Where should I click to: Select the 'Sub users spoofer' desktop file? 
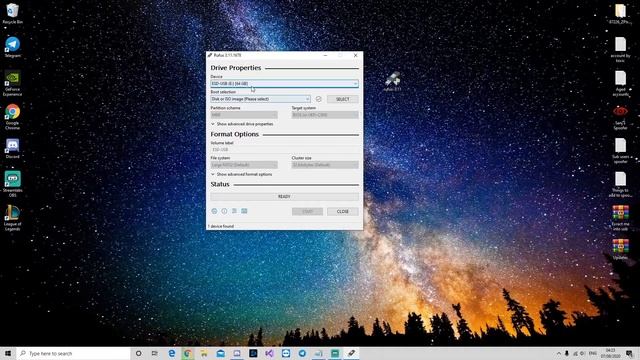pos(620,151)
